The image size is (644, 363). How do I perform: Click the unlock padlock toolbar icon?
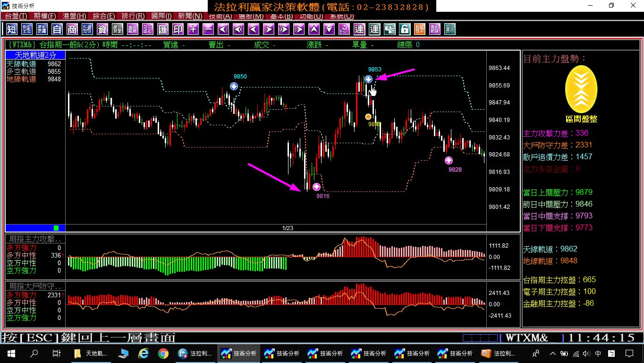[405, 29]
